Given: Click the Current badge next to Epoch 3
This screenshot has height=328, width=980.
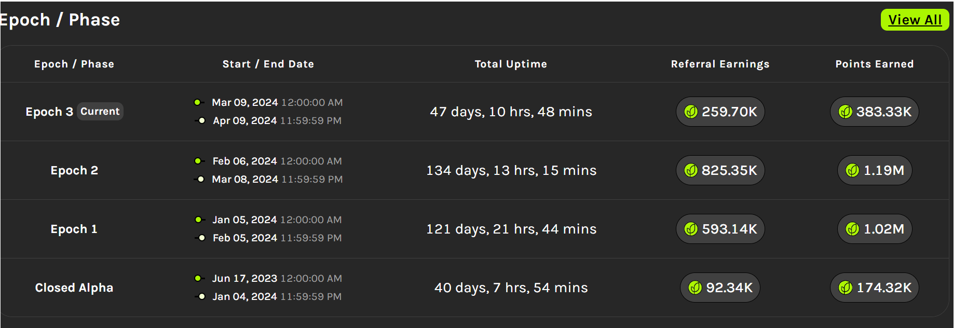Looking at the screenshot, I should [100, 111].
